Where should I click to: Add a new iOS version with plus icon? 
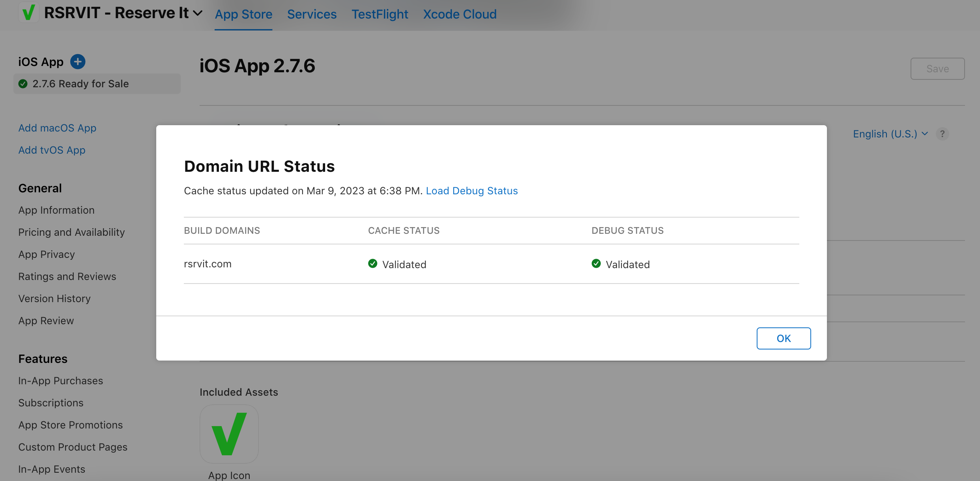(x=78, y=62)
